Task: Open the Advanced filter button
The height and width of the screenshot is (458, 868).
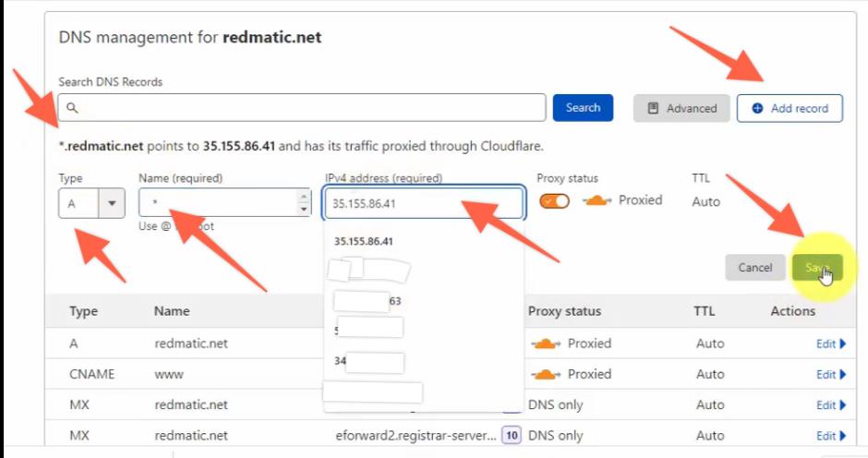Action: coord(681,108)
